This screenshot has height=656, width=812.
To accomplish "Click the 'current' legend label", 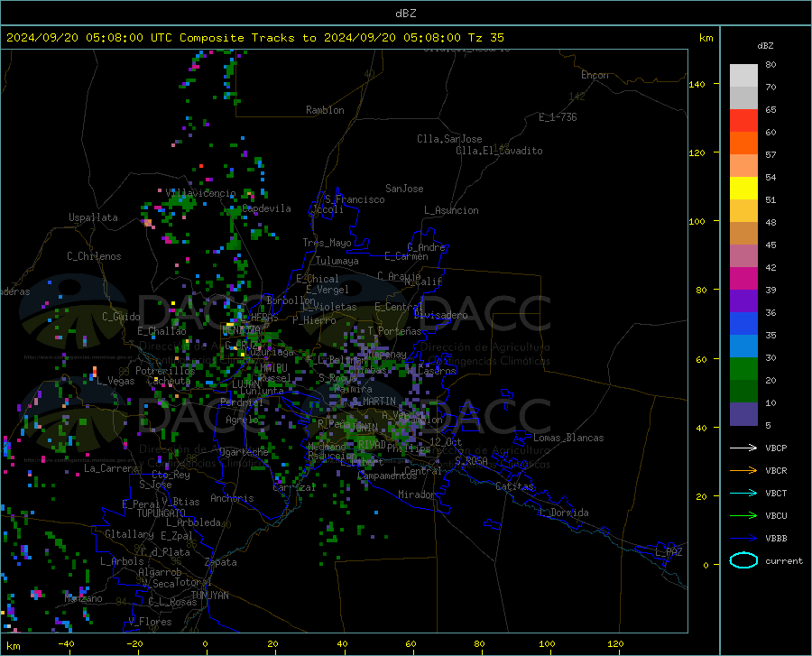I will click(x=784, y=560).
